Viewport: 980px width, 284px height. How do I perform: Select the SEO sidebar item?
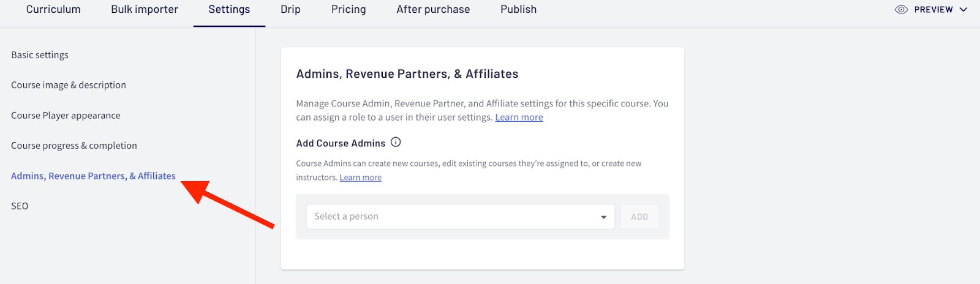20,206
